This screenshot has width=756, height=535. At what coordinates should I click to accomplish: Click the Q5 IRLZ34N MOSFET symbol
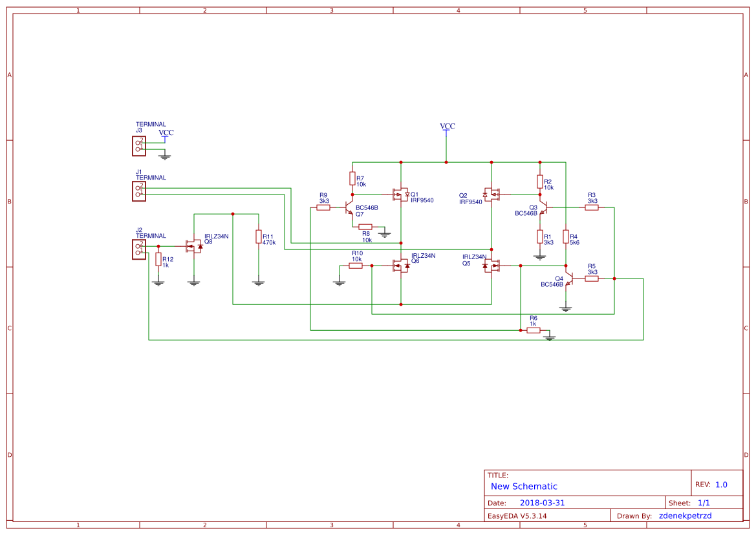tap(491, 265)
